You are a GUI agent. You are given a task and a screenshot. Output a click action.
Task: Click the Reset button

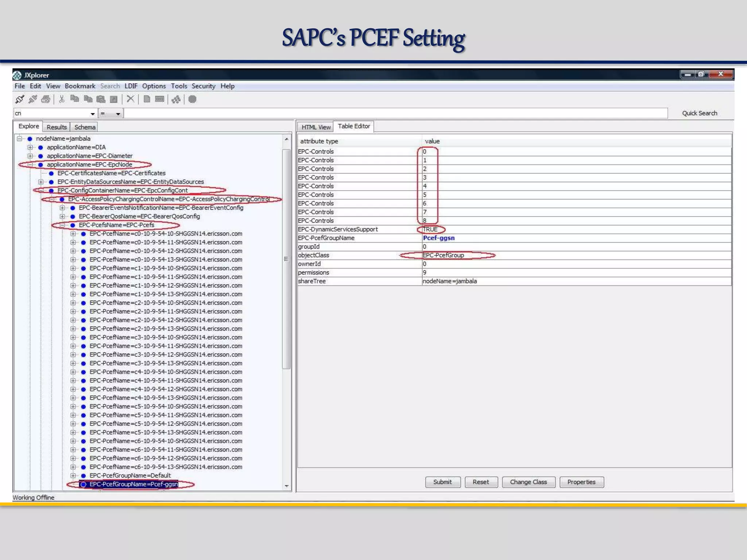tap(481, 482)
